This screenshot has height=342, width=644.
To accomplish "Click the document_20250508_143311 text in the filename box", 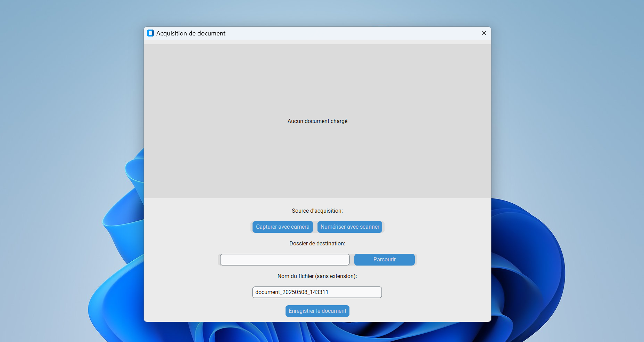I will point(292,292).
